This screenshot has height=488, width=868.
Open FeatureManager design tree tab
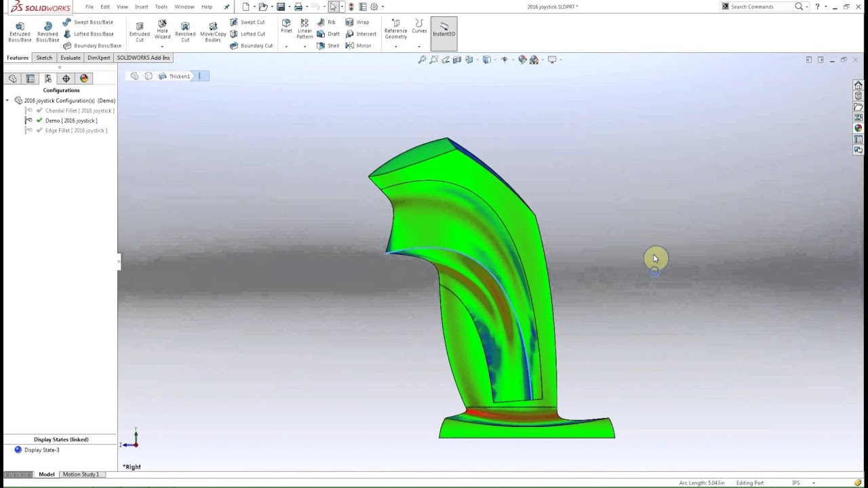click(13, 79)
